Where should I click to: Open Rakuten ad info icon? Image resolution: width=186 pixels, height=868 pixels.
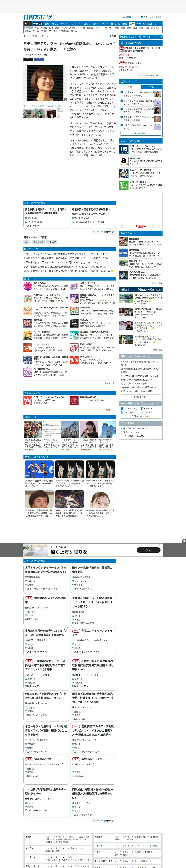click(x=153, y=226)
